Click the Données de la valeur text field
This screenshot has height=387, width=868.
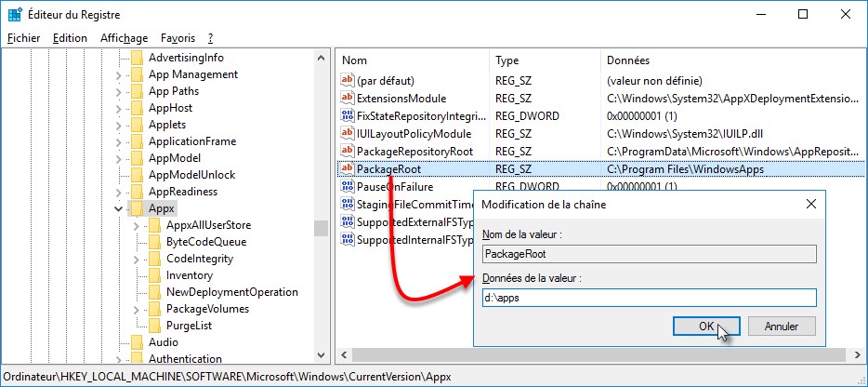[x=649, y=298]
